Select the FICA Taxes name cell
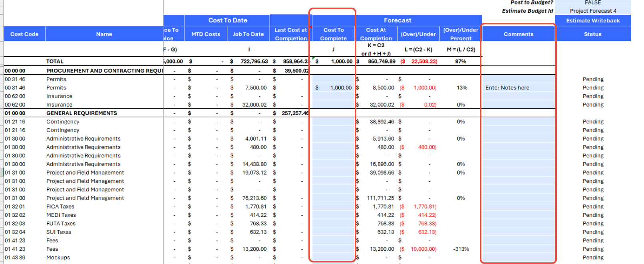This screenshot has width=644, height=264. tap(60, 207)
